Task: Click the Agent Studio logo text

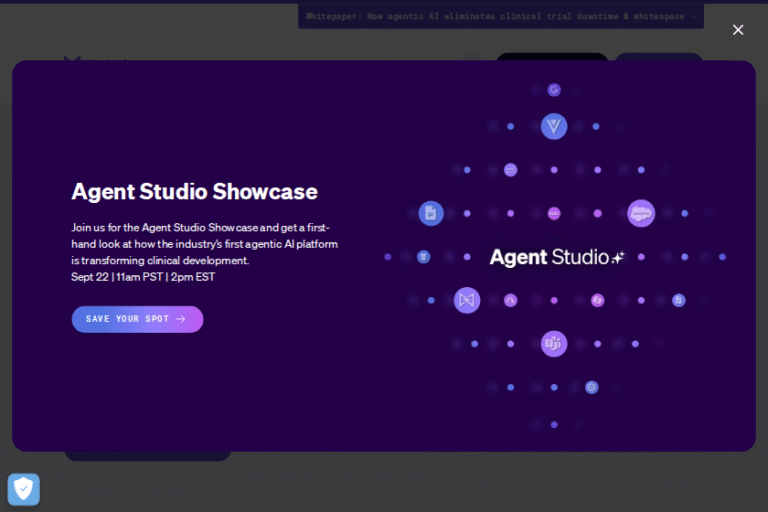Action: (x=549, y=257)
